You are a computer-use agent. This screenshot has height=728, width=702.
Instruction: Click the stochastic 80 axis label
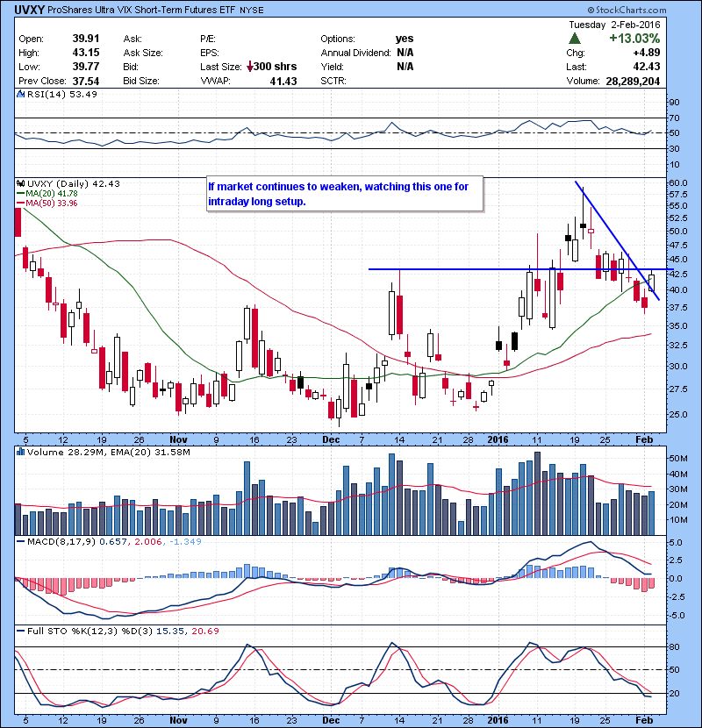coord(674,647)
